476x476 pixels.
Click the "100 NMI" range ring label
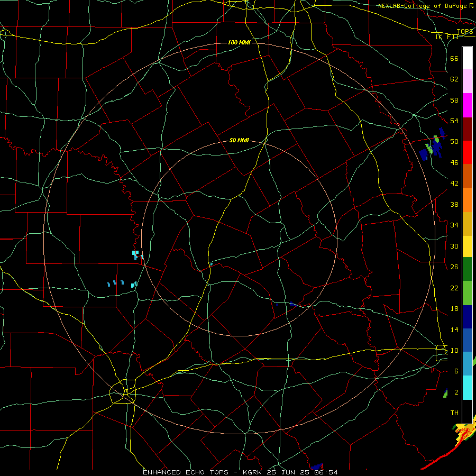[239, 42]
